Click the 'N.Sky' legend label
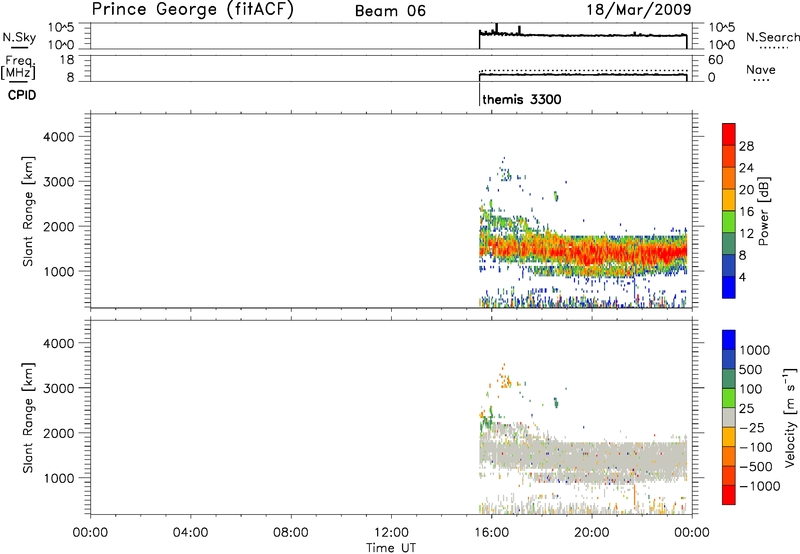Viewport: 800px width, 554px height. (x=19, y=37)
